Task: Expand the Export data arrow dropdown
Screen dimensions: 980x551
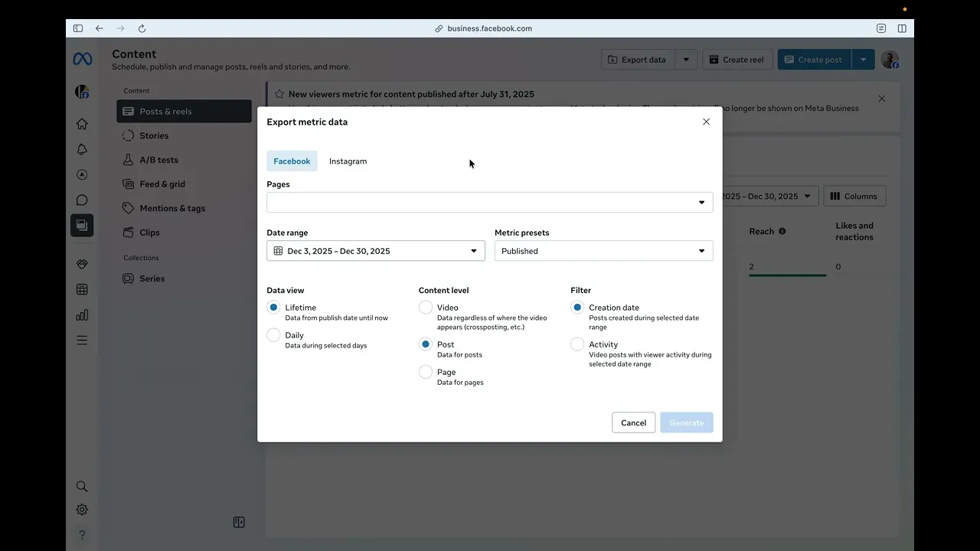Action: click(x=686, y=60)
